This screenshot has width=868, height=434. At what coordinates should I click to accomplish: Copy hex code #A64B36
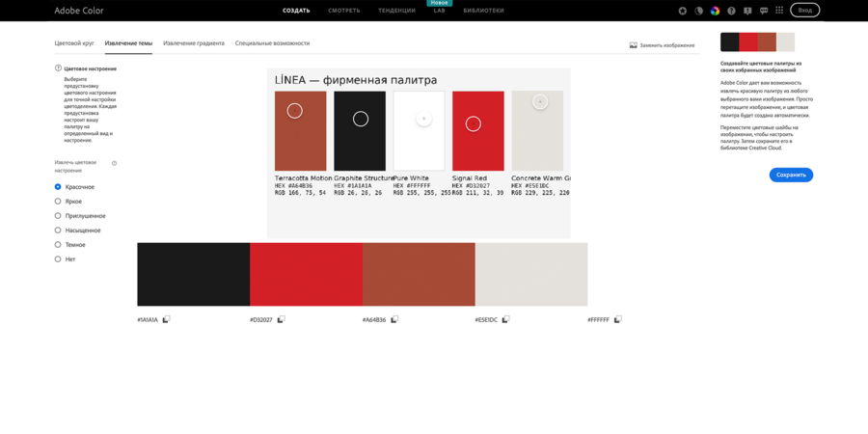point(394,319)
